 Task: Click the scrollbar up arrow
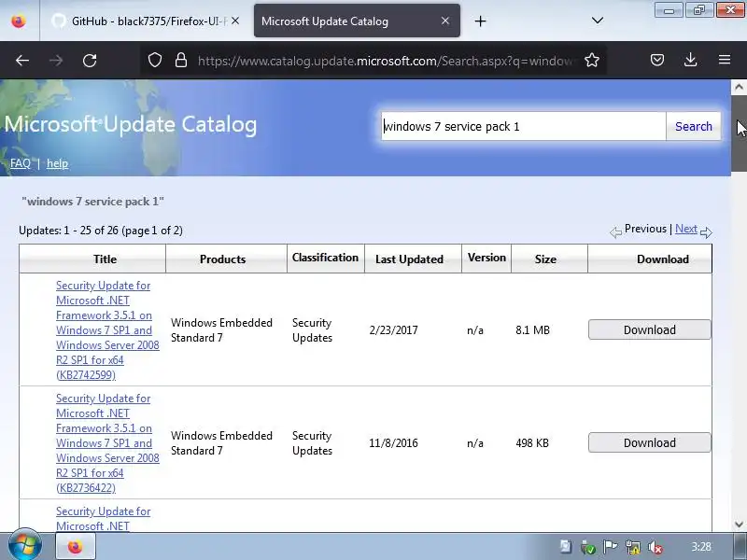pos(739,87)
